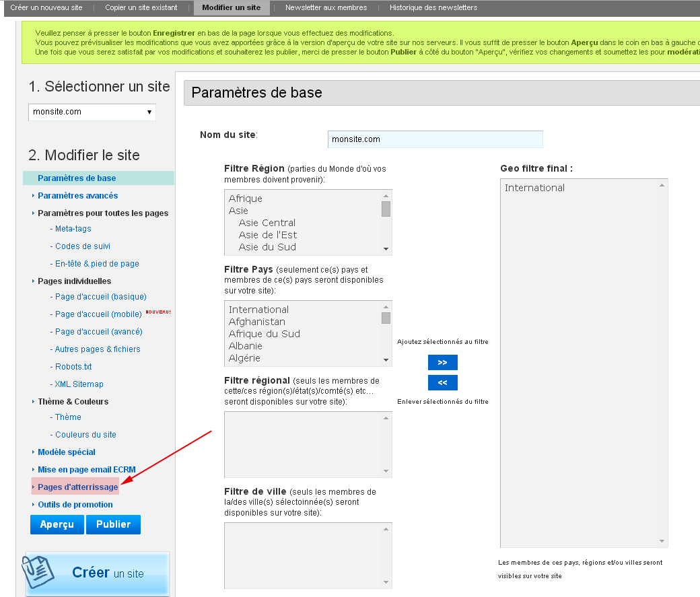The height and width of the screenshot is (597, 700).
Task: Click the Publier button
Action: point(113,524)
